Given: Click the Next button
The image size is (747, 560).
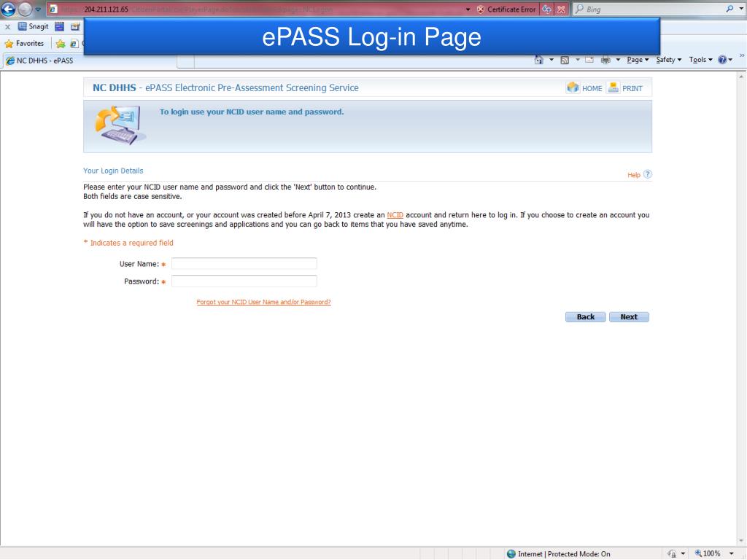Looking at the screenshot, I should [x=629, y=317].
